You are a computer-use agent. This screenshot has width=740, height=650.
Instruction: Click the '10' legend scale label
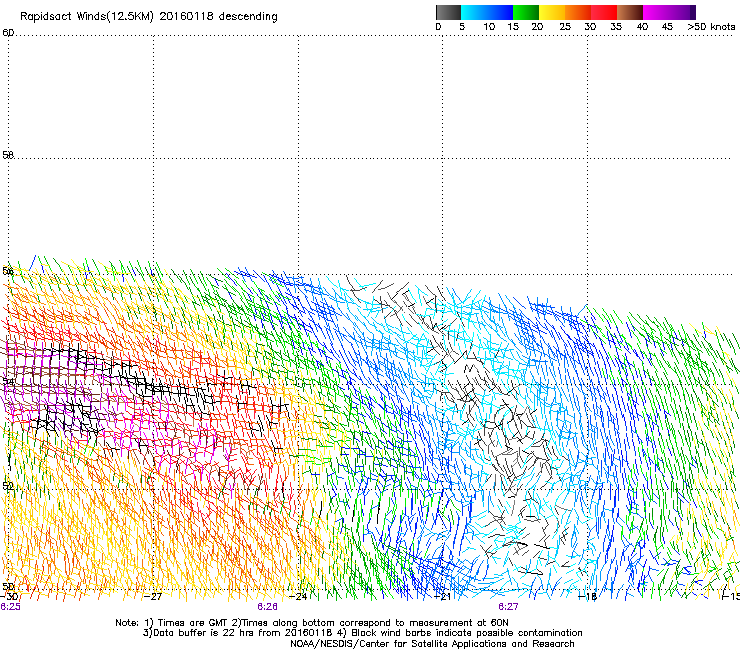point(489,27)
